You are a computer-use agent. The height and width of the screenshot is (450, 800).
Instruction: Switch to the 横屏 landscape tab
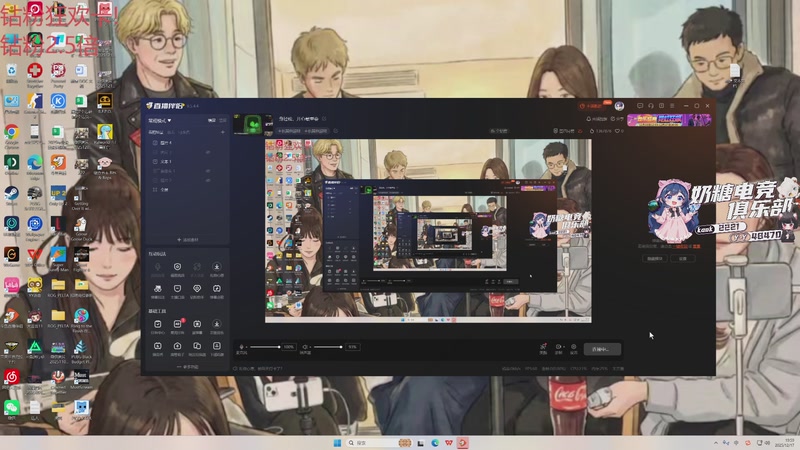coord(212,120)
